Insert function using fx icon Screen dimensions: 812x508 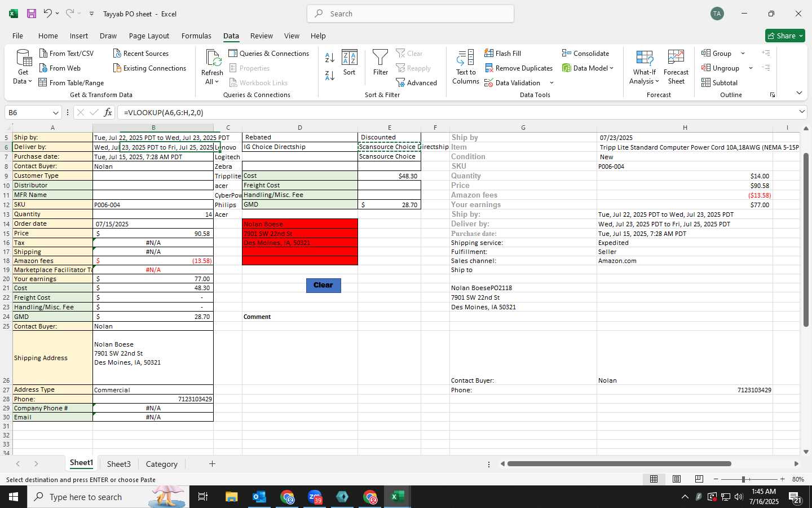coord(108,112)
